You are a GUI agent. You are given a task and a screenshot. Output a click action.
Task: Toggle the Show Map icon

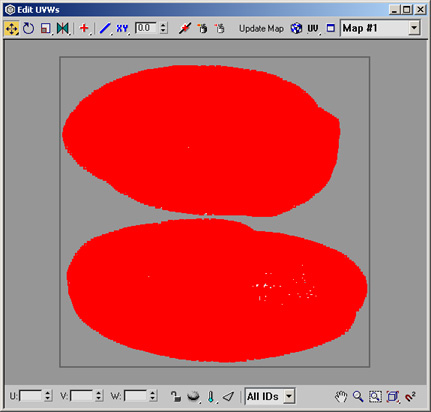(x=296, y=29)
